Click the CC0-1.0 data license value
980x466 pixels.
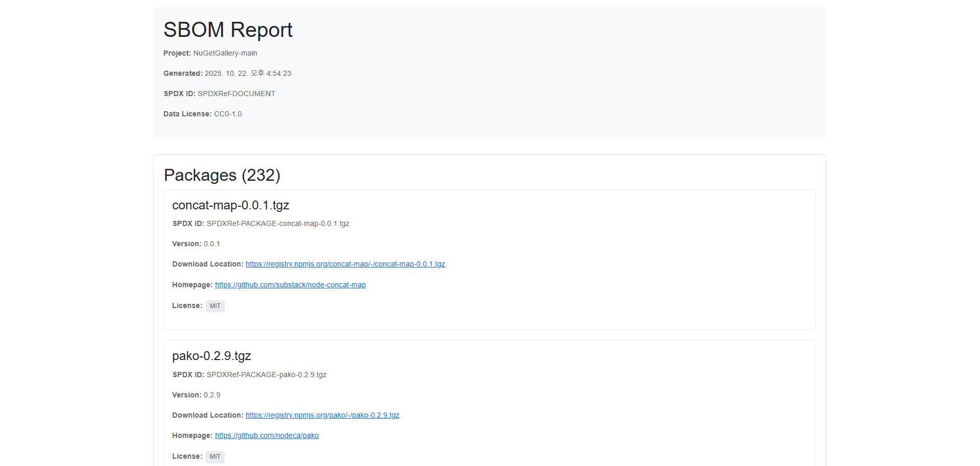[227, 114]
